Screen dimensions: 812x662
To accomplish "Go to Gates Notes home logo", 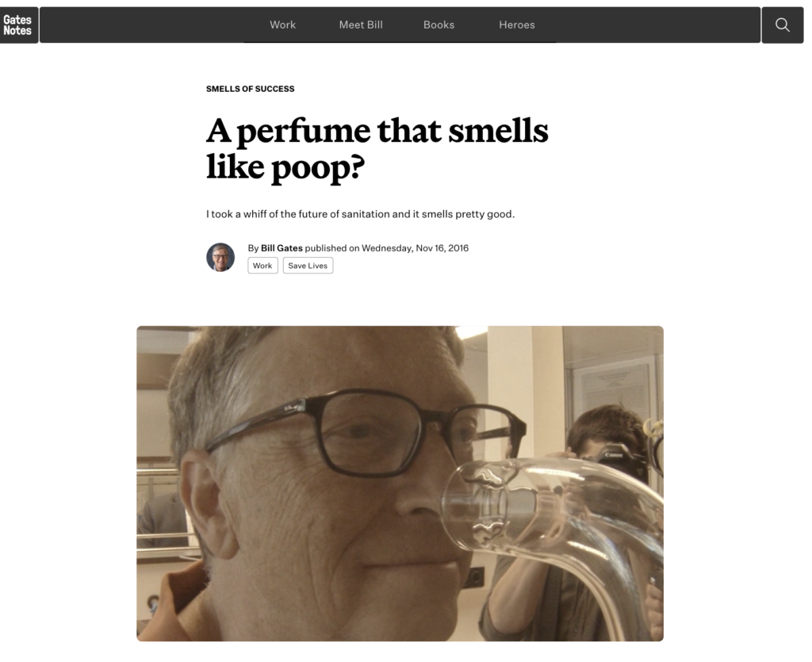I will click(x=18, y=25).
